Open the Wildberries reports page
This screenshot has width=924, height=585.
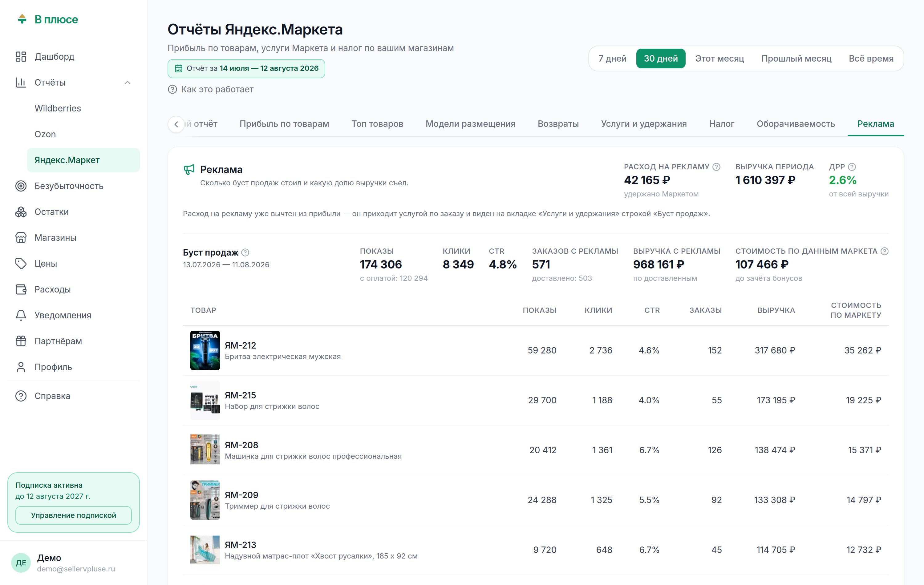click(x=83, y=109)
